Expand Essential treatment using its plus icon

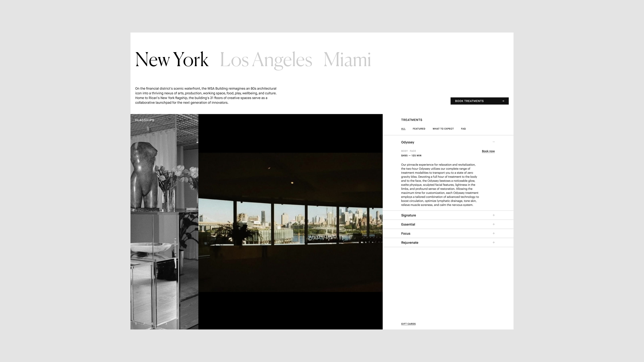pyautogui.click(x=494, y=224)
